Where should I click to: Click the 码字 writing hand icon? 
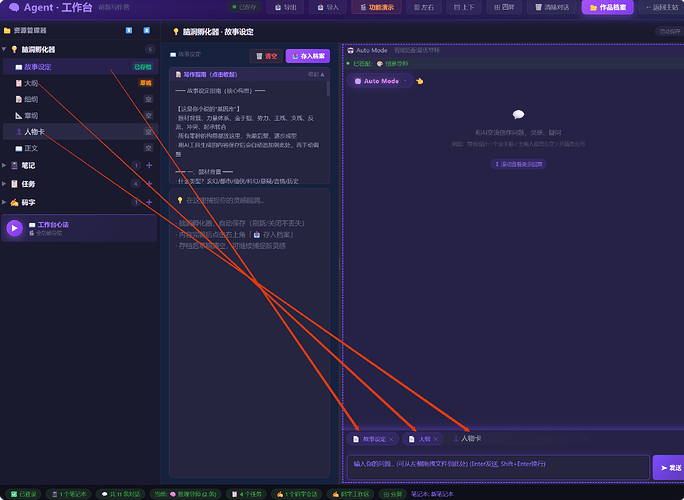(x=14, y=202)
